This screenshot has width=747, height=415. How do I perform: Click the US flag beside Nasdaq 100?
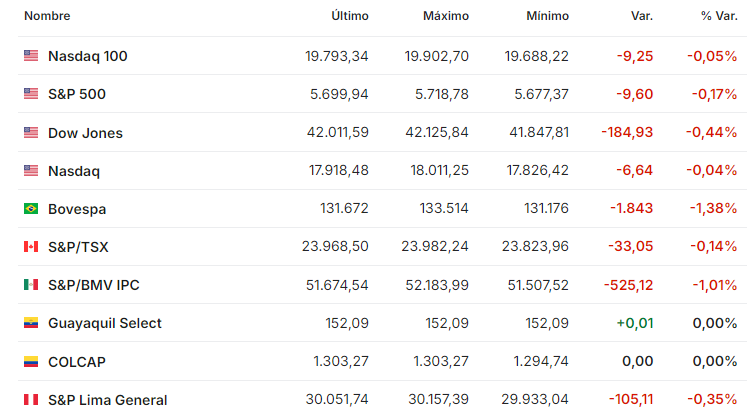point(31,56)
